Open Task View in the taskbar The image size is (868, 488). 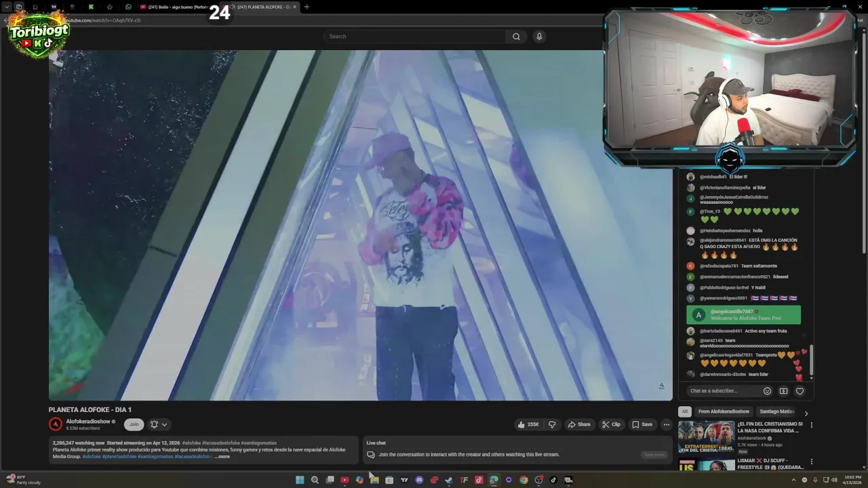[x=330, y=480]
